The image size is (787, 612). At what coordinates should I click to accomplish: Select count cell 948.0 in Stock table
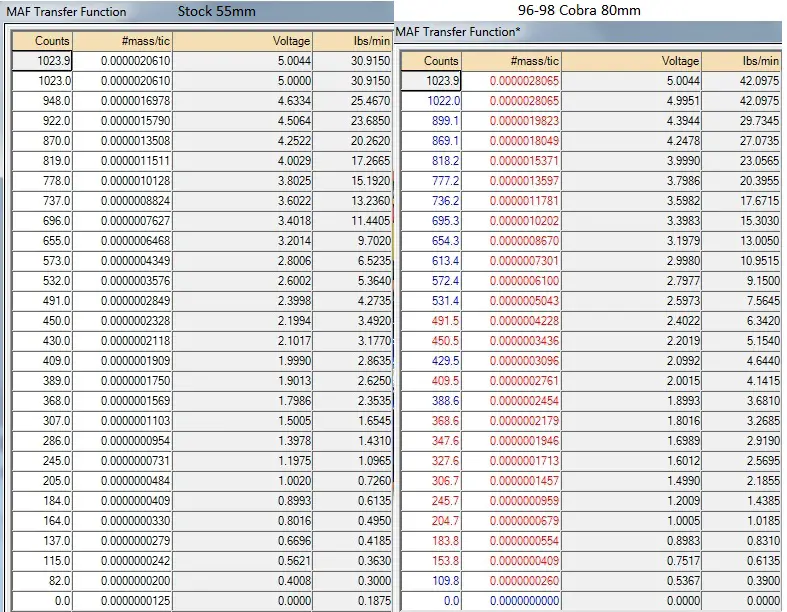pyautogui.click(x=42, y=101)
